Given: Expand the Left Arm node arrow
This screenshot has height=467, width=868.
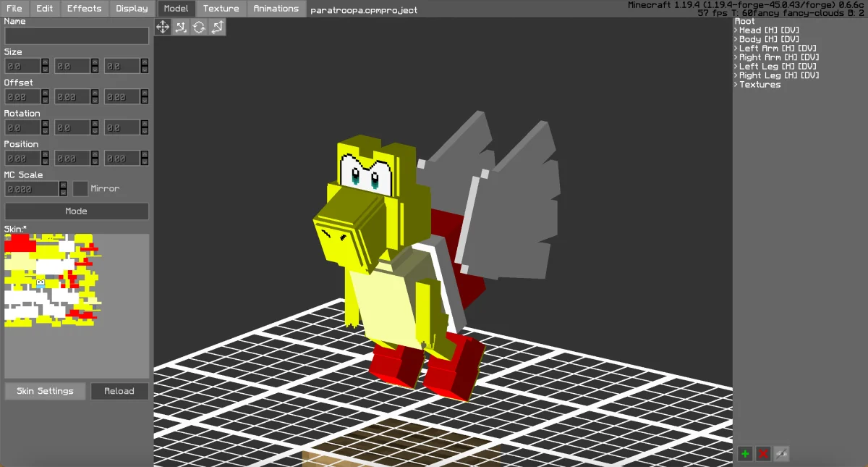Looking at the screenshot, I should pyautogui.click(x=736, y=49).
